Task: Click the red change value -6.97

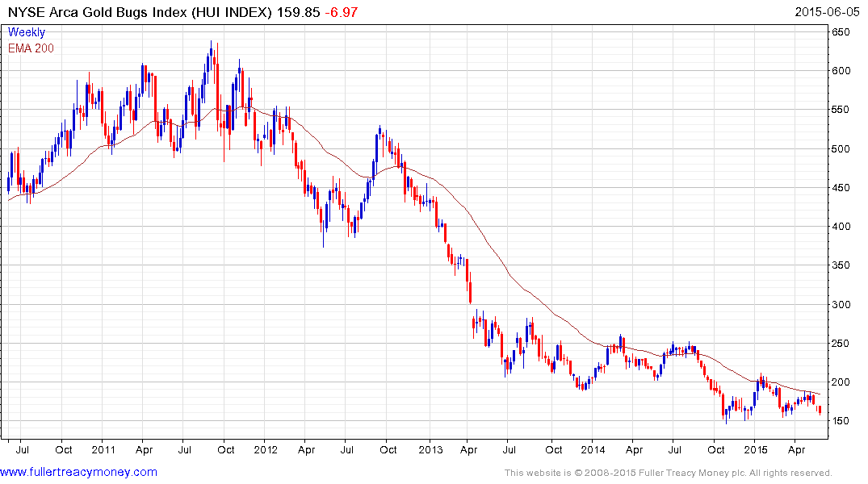Action: click(x=341, y=12)
